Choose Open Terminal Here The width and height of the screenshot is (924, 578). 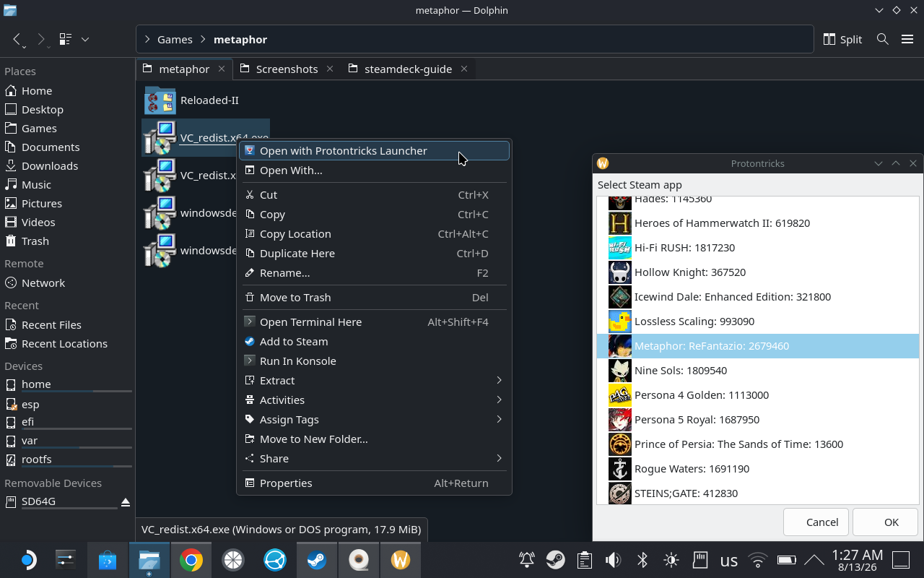coord(375,322)
